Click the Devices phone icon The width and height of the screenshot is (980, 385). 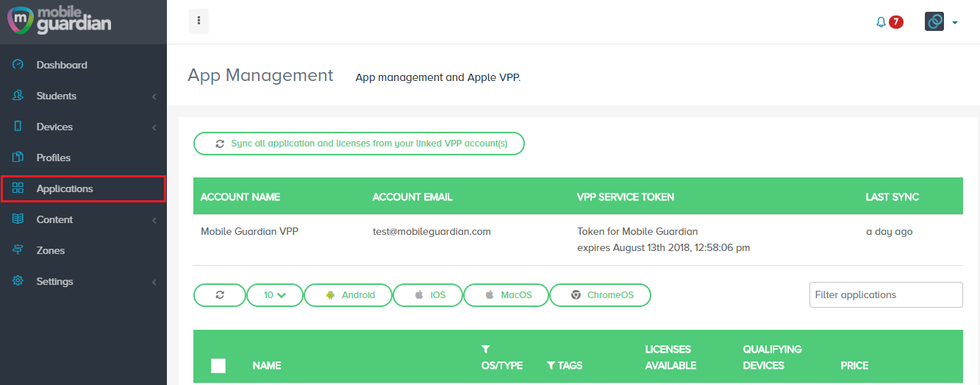(x=18, y=127)
